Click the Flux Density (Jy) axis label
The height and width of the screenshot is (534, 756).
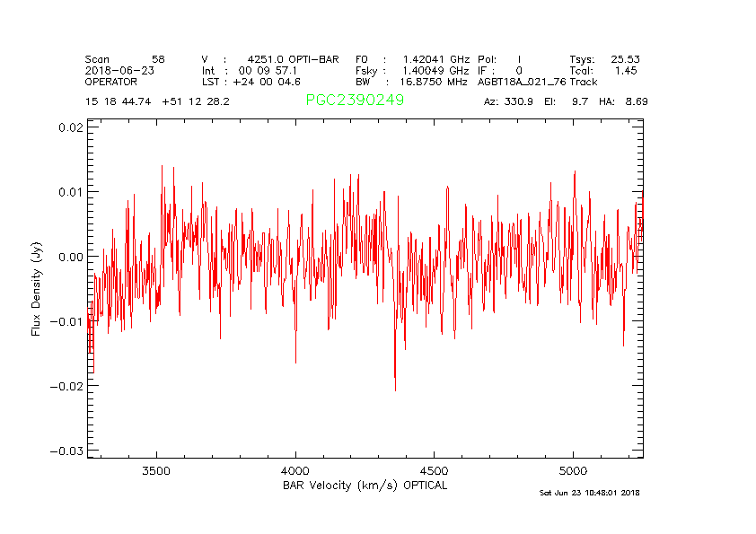37,292
